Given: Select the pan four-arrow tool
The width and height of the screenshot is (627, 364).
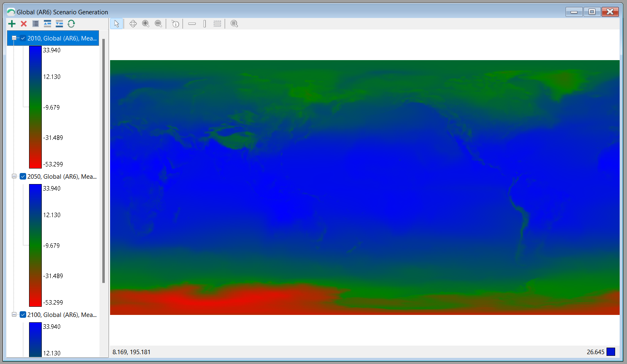Looking at the screenshot, I should (133, 24).
